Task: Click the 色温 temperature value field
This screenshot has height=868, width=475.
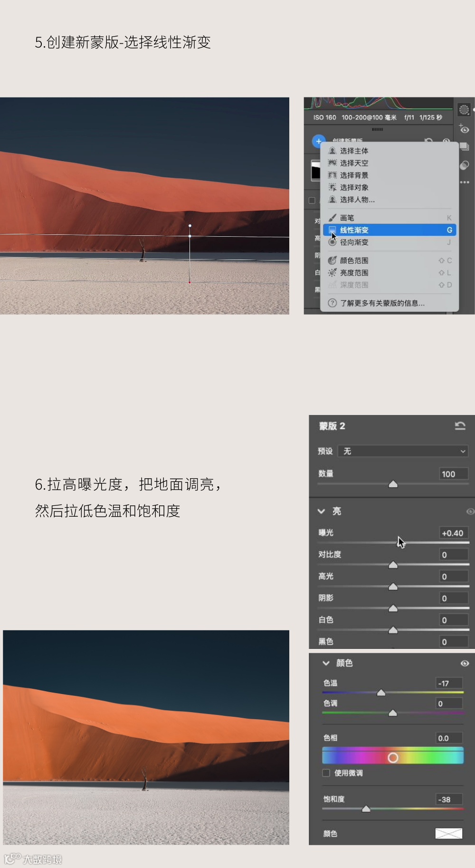Action: pyautogui.click(x=449, y=683)
